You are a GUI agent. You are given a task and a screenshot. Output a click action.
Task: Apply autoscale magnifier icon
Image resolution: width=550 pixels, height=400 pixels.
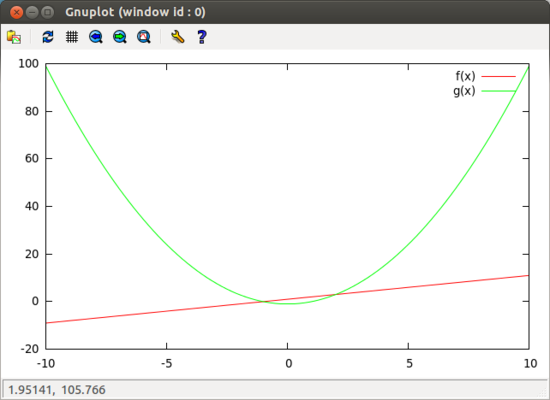tap(144, 37)
